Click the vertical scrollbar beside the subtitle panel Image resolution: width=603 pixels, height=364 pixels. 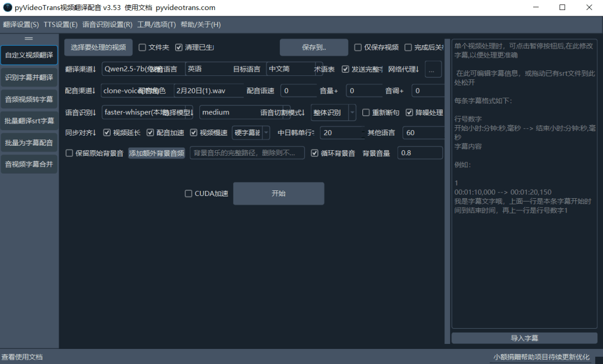(x=447, y=191)
